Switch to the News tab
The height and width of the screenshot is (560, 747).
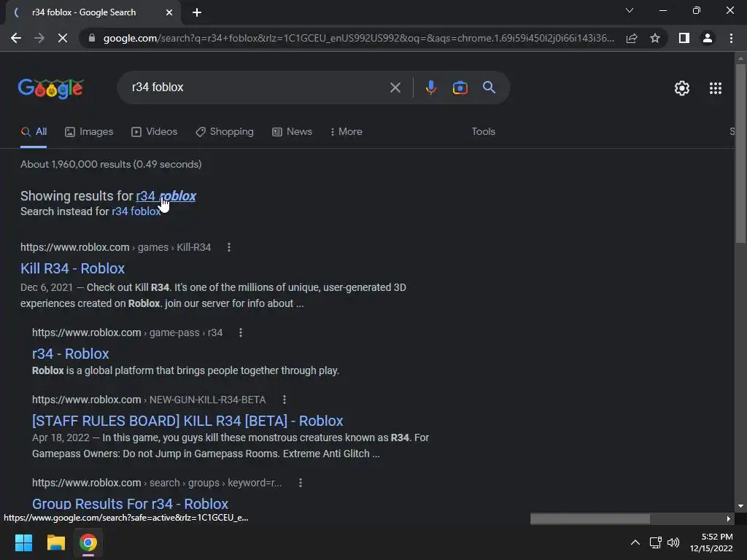tap(292, 132)
